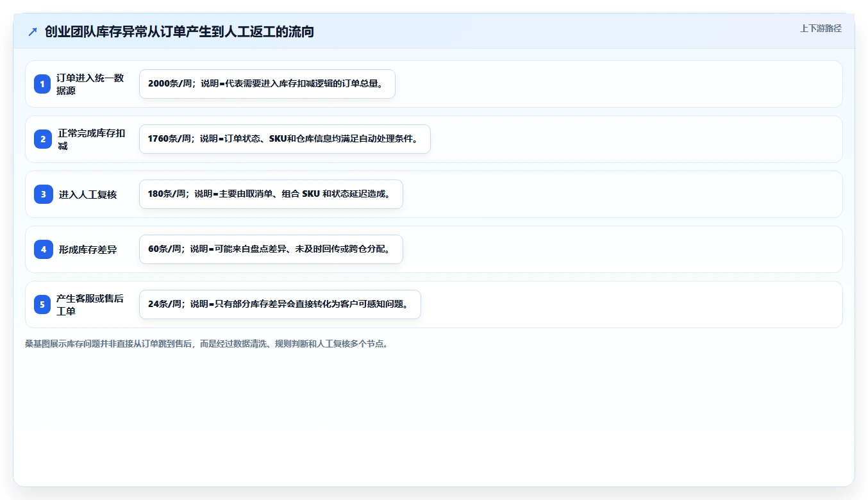Screen dimensions: 868x500
Task: Click the 24条/周 description box
Action: point(280,304)
